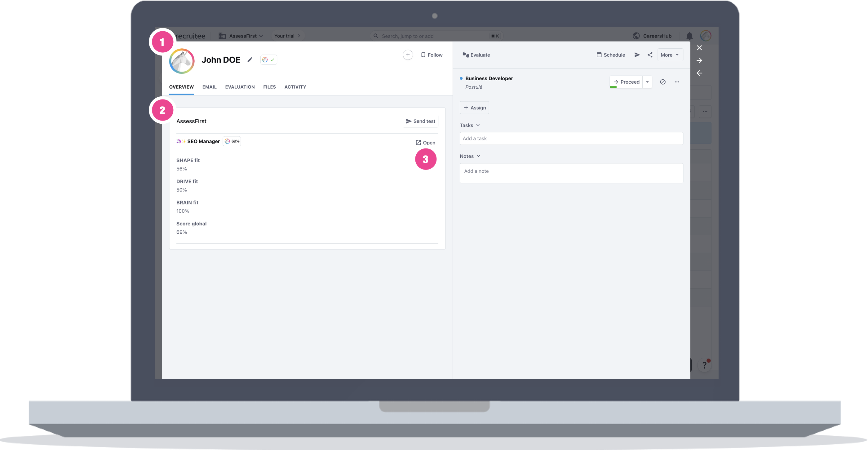The width and height of the screenshot is (868, 450).
Task: Switch to the FILES tab
Action: [x=269, y=87]
